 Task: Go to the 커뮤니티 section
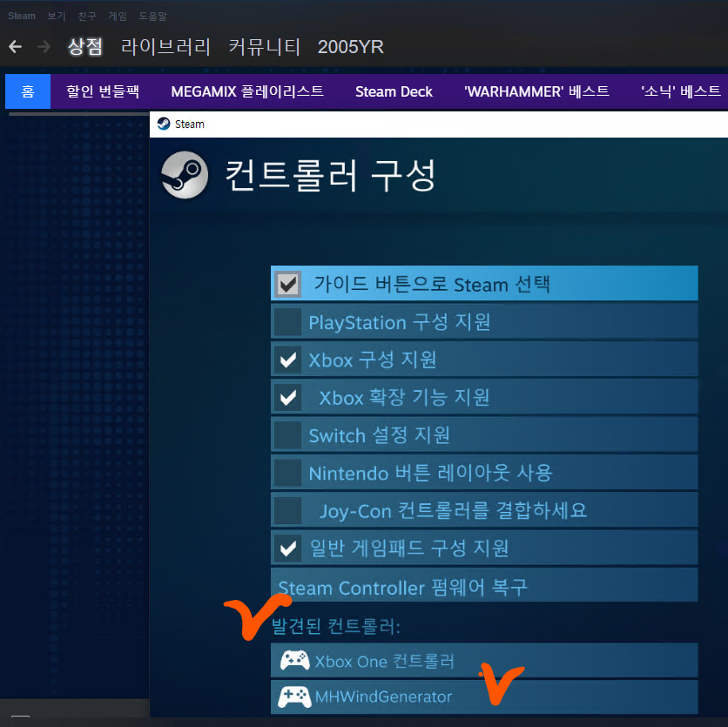[264, 47]
